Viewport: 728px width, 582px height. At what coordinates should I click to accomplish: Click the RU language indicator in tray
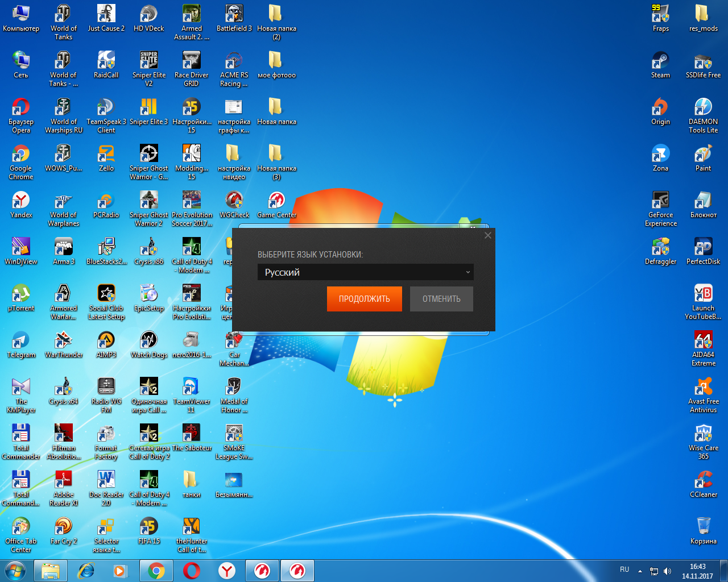[624, 569]
